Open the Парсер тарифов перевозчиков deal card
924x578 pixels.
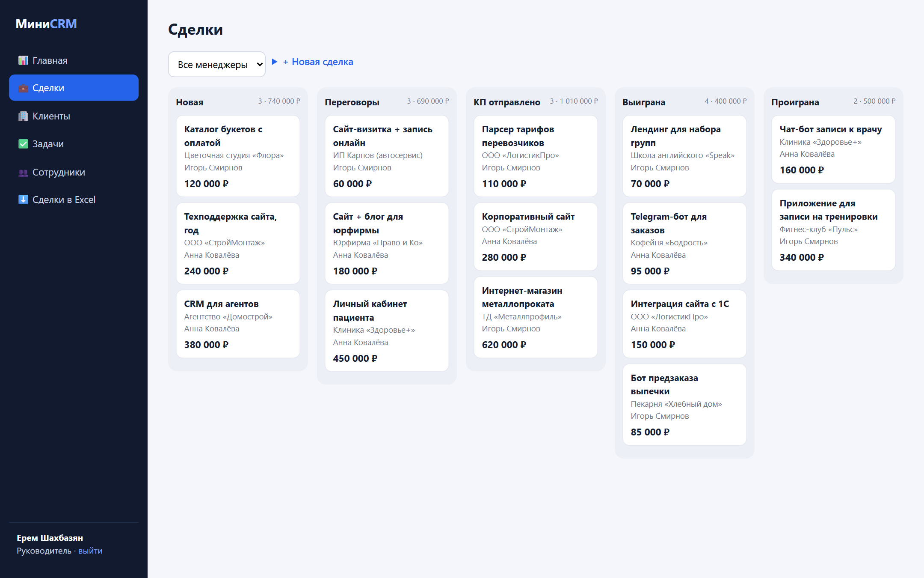click(x=536, y=156)
